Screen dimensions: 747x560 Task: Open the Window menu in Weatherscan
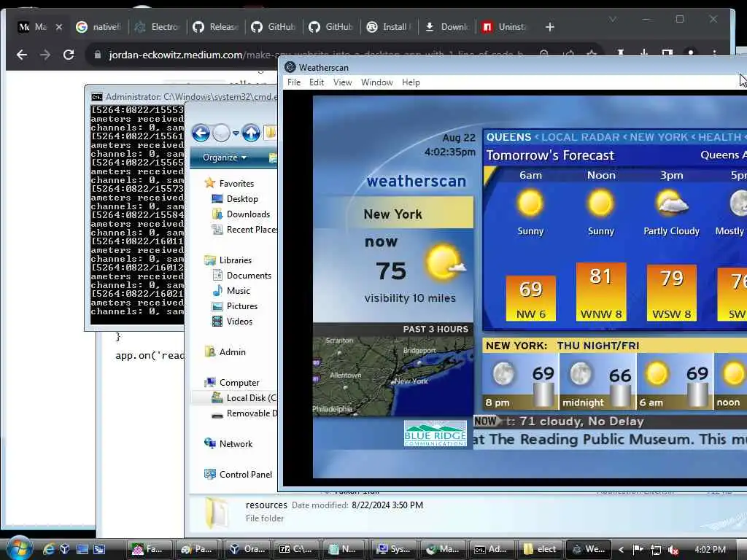tap(377, 82)
